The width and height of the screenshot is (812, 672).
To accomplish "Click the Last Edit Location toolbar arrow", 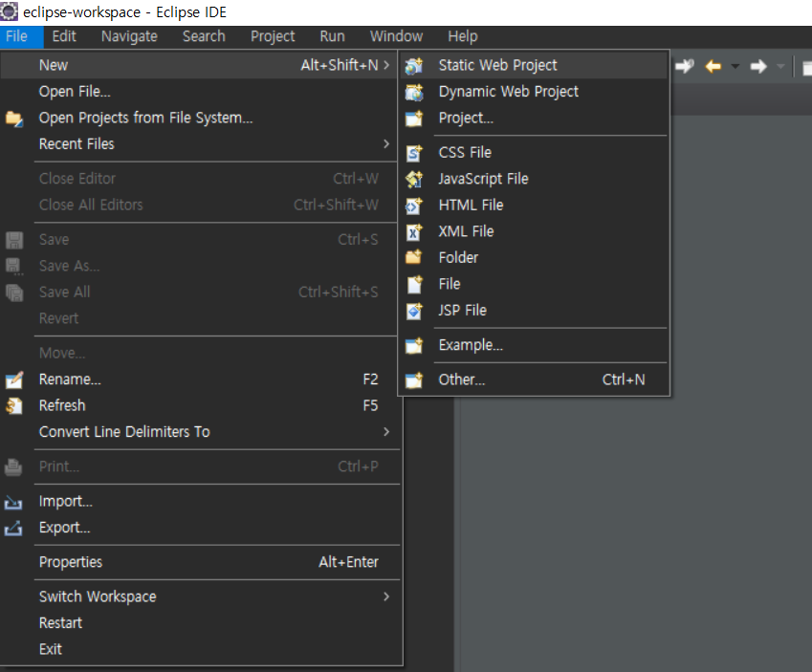I will tap(685, 66).
